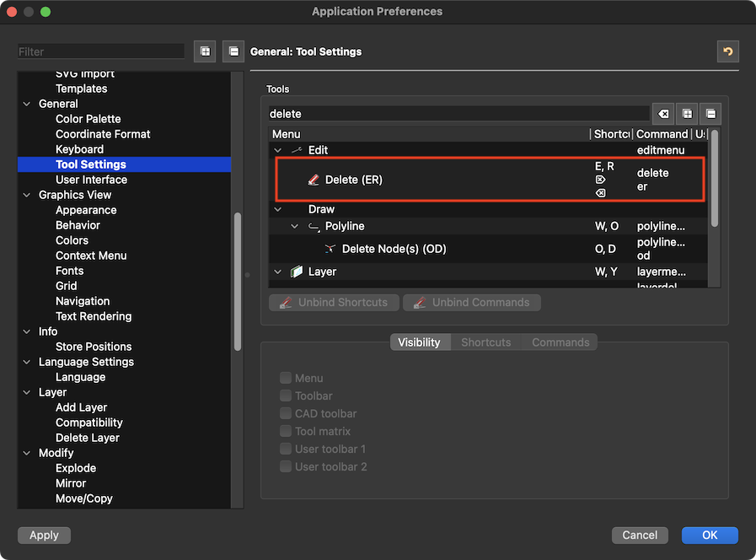Clear the tools search with the backspace icon
This screenshot has height=560, width=756.
tap(663, 114)
